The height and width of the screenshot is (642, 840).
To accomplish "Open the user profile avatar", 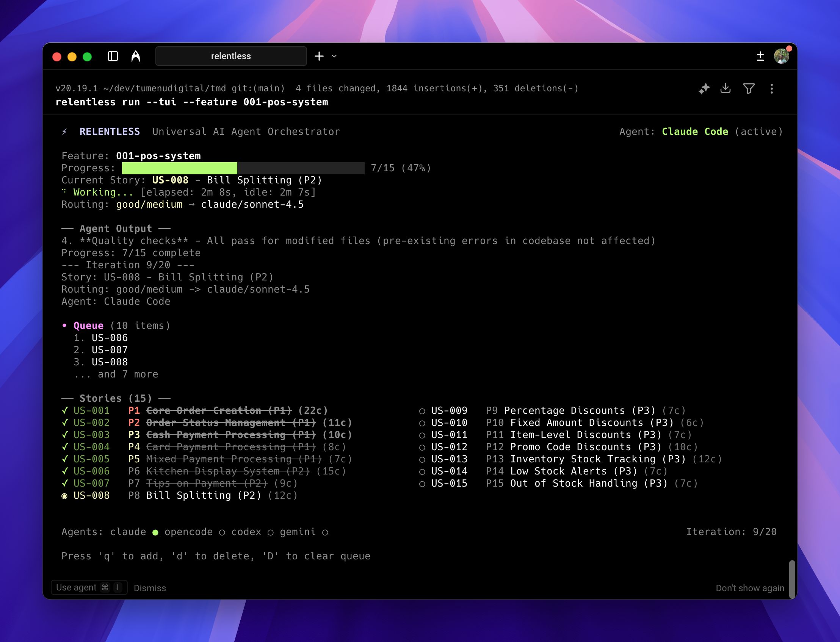I will [x=781, y=56].
